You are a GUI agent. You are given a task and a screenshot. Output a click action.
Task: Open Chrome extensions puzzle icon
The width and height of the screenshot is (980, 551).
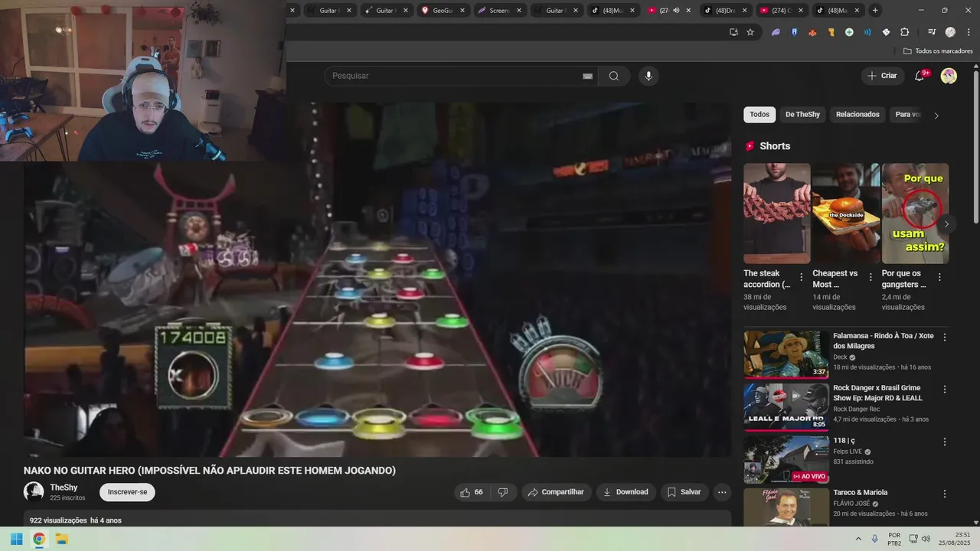[x=904, y=32]
